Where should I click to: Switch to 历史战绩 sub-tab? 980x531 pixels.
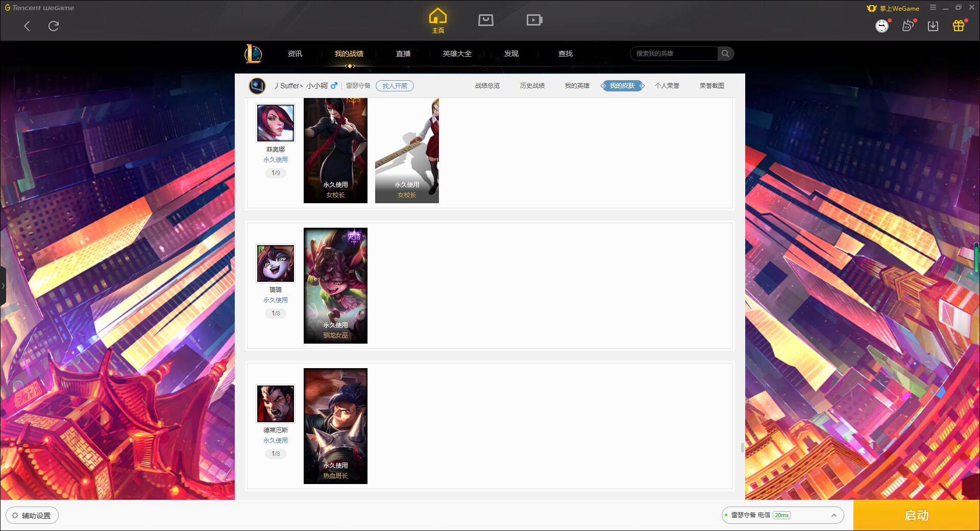(x=532, y=86)
